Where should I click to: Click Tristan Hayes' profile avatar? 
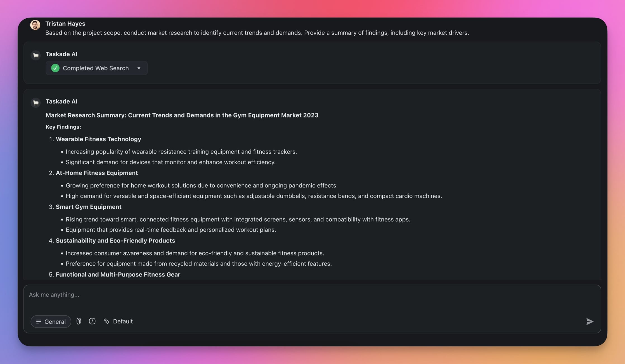[x=35, y=25]
